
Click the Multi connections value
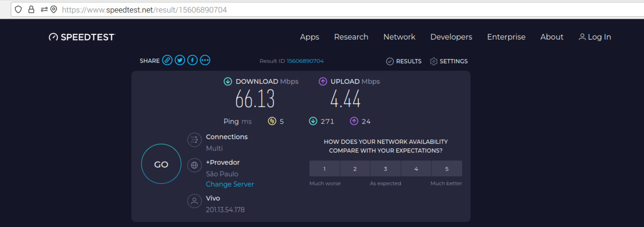[214, 148]
